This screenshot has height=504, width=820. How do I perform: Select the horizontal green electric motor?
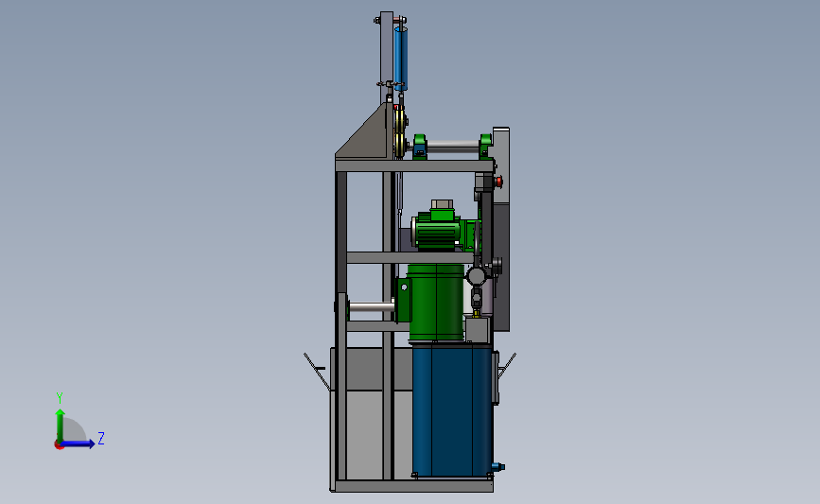(x=439, y=231)
